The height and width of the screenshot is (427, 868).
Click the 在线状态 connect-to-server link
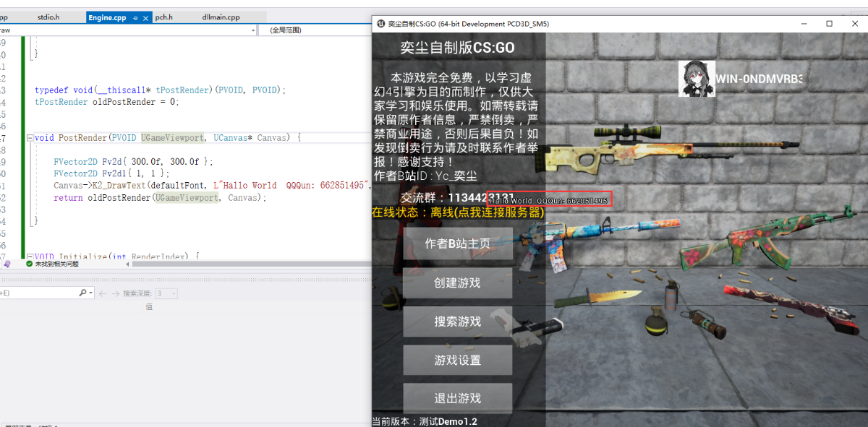[x=458, y=212]
